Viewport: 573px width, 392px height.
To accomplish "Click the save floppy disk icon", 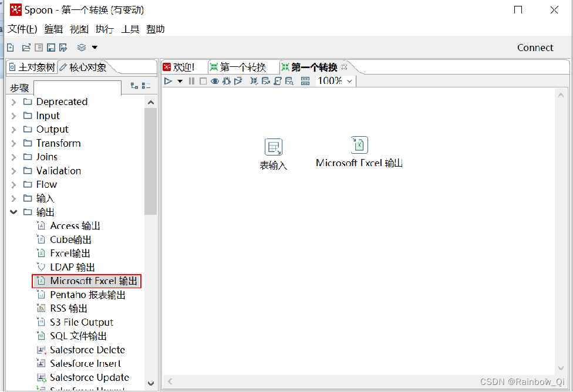I will [51, 48].
